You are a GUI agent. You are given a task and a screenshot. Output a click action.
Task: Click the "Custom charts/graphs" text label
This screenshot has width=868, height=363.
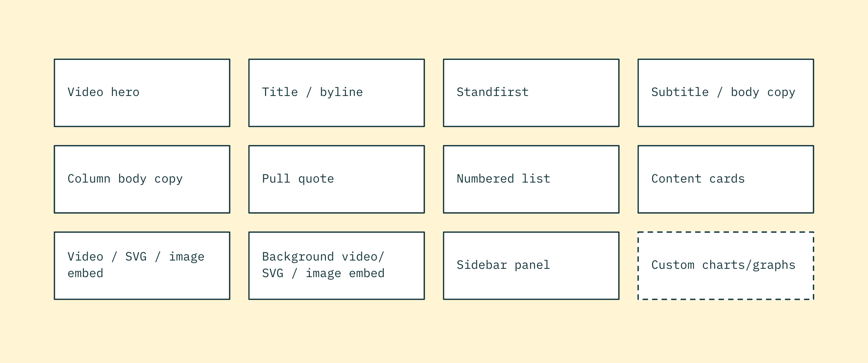point(723,265)
